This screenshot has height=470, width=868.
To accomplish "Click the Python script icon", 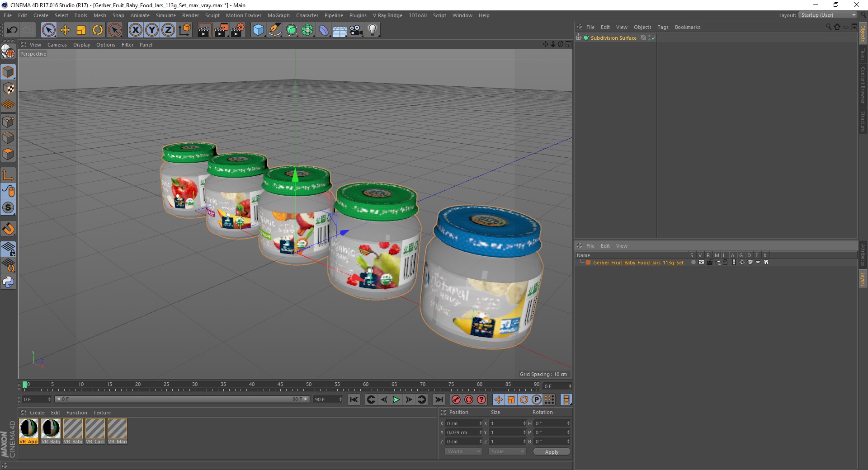I will 8,282.
